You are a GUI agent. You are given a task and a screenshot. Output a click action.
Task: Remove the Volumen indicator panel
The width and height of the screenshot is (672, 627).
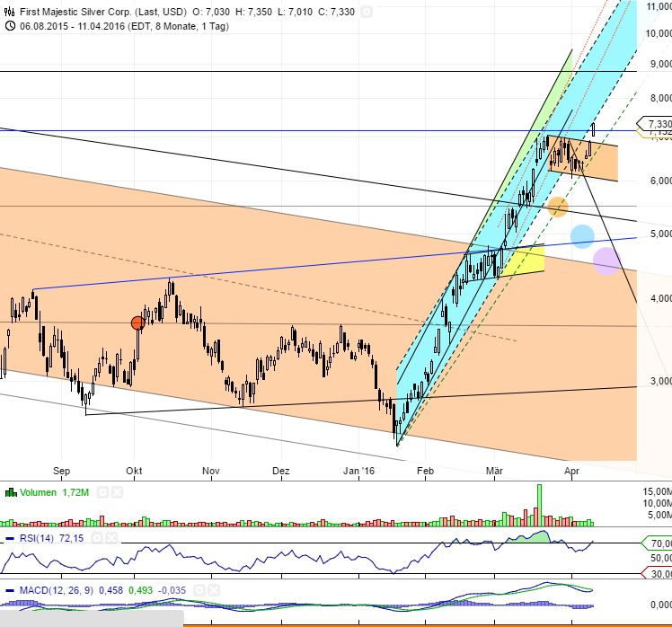pos(118,492)
